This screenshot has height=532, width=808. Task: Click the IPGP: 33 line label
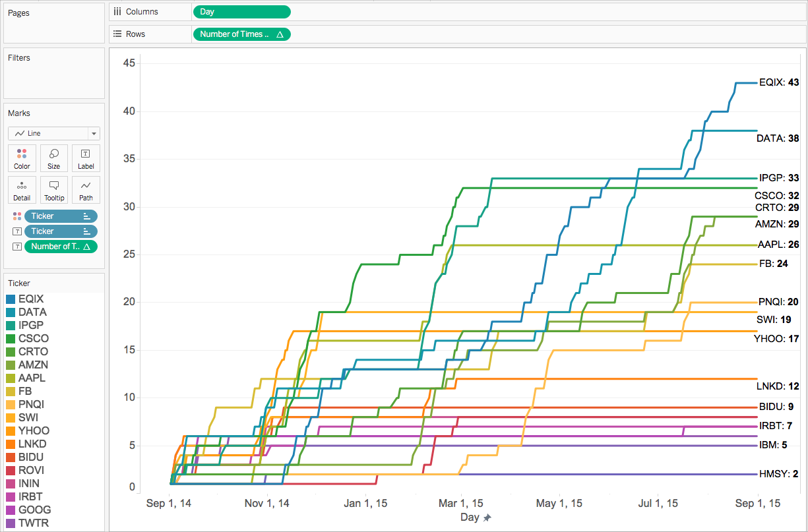(x=779, y=178)
